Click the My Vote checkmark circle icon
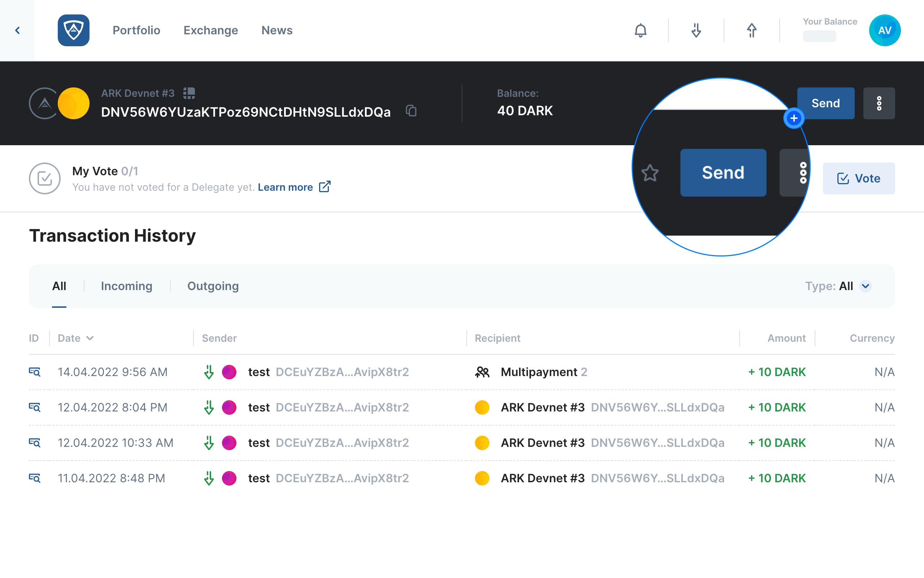 pyautogui.click(x=44, y=178)
